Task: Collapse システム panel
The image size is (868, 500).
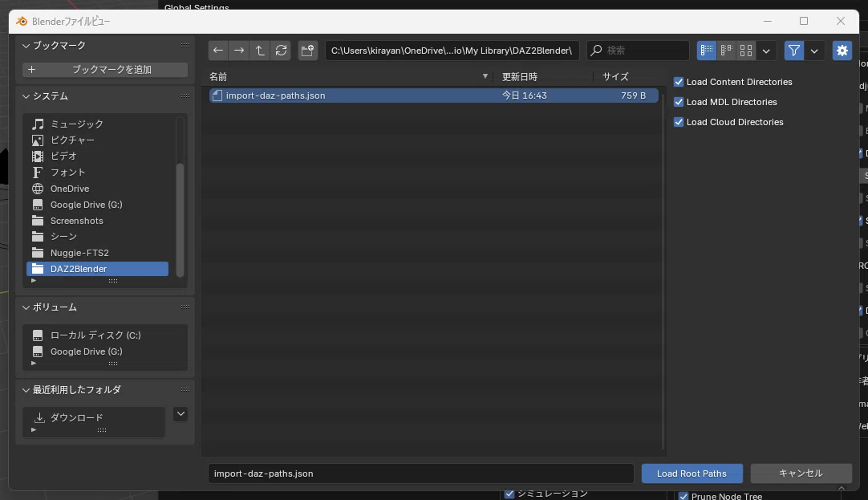Action: 26,96
